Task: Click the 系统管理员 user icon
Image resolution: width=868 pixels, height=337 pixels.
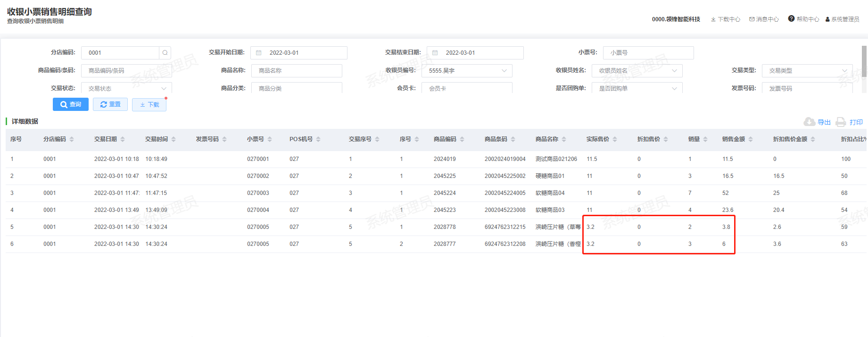Action: tap(827, 19)
